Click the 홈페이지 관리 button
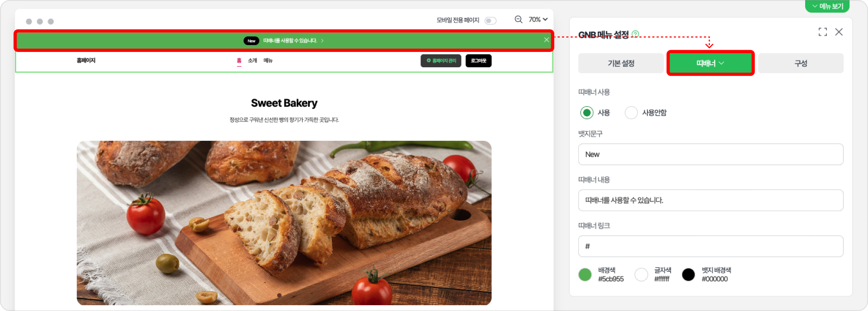This screenshot has height=311, width=868. click(x=441, y=60)
